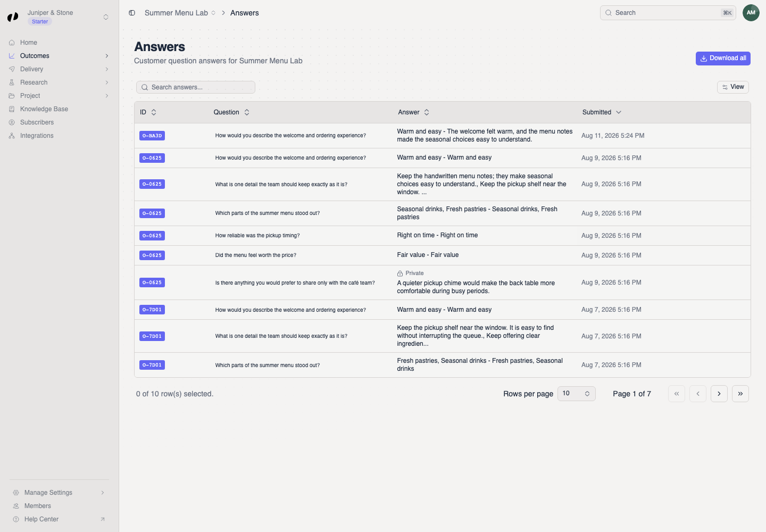This screenshot has width=766, height=532.
Task: Expand the Manage Settings chevron
Action: coord(103,493)
